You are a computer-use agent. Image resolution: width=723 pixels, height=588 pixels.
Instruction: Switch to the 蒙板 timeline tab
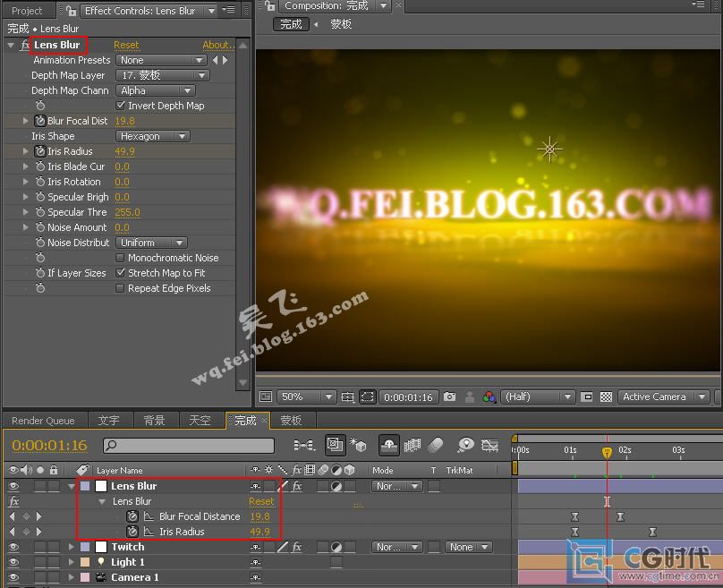(291, 421)
